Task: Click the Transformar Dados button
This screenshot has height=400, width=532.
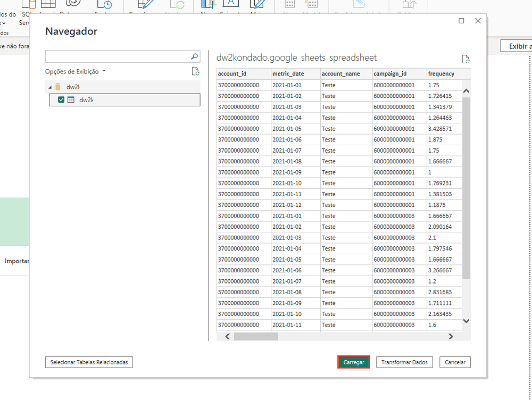Action: pos(404,362)
